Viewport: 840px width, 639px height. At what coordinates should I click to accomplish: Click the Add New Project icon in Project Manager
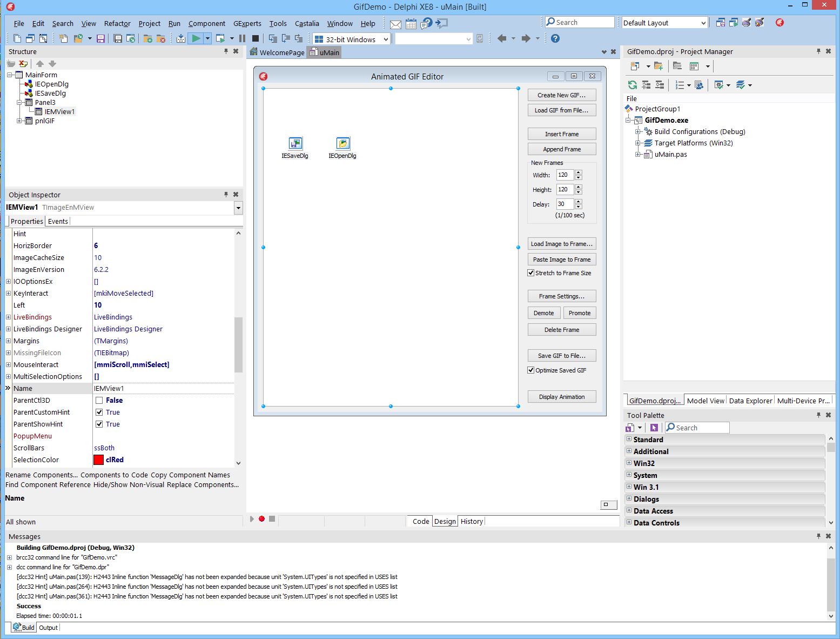(x=635, y=66)
